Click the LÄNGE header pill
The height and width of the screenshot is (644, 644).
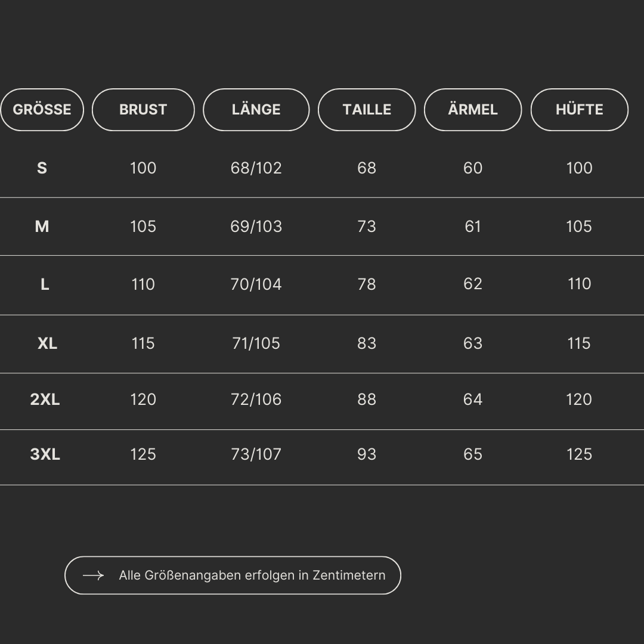click(256, 110)
